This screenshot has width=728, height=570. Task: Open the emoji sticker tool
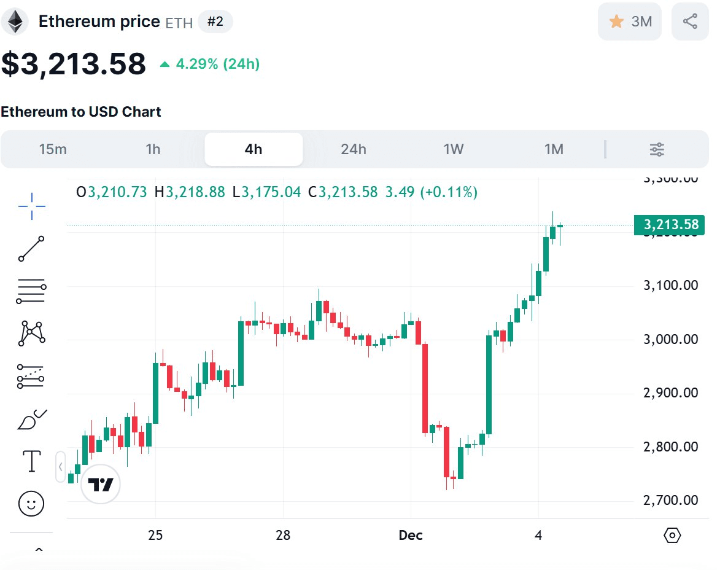(31, 504)
